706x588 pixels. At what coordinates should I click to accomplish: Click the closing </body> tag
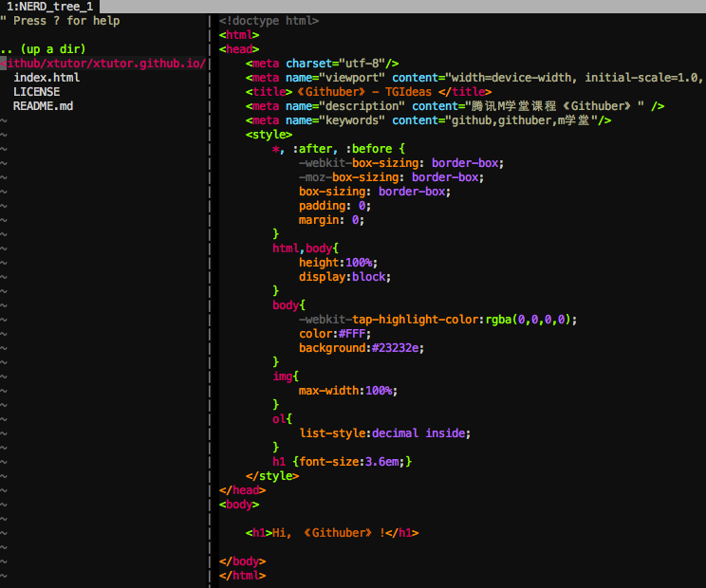tap(242, 561)
